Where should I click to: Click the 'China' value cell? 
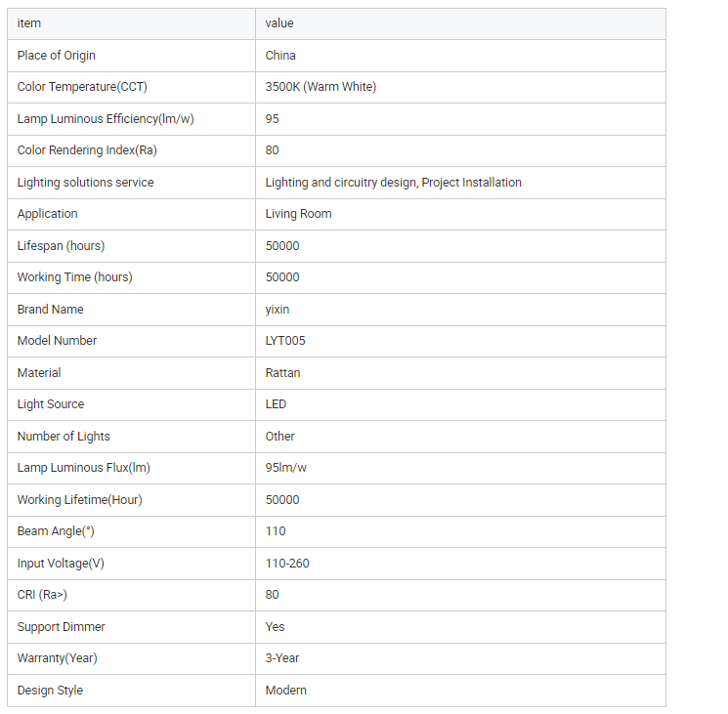pos(280,56)
